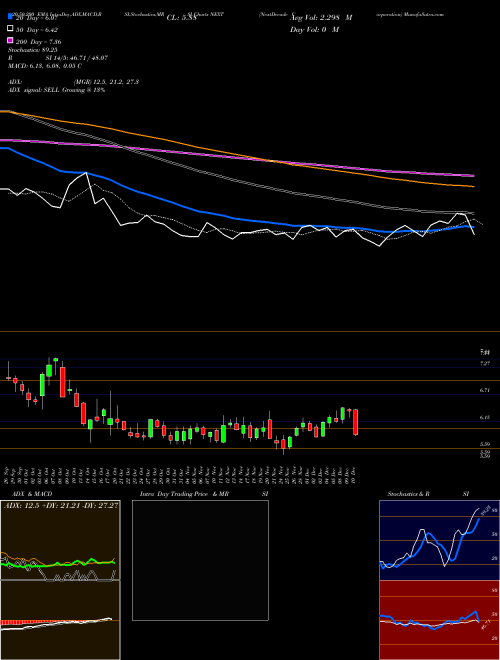Click the 5.59 price axis label

(x=484, y=444)
